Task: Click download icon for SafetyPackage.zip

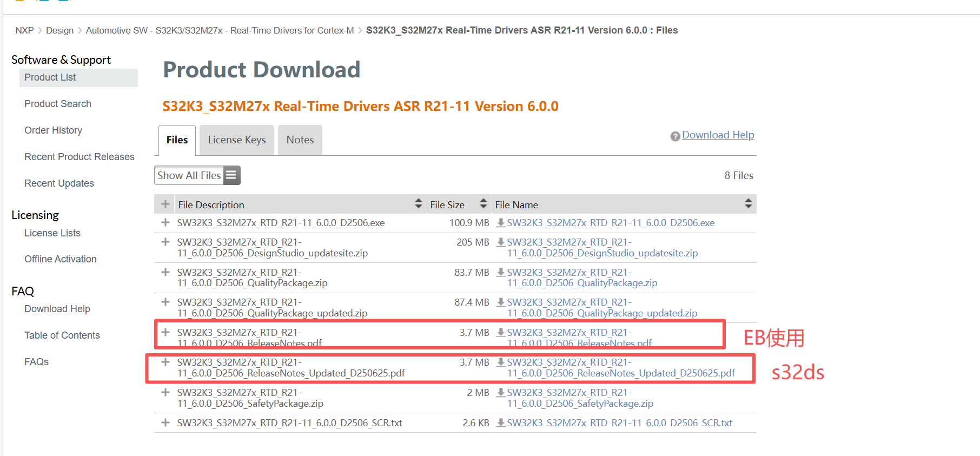Action: (x=501, y=392)
